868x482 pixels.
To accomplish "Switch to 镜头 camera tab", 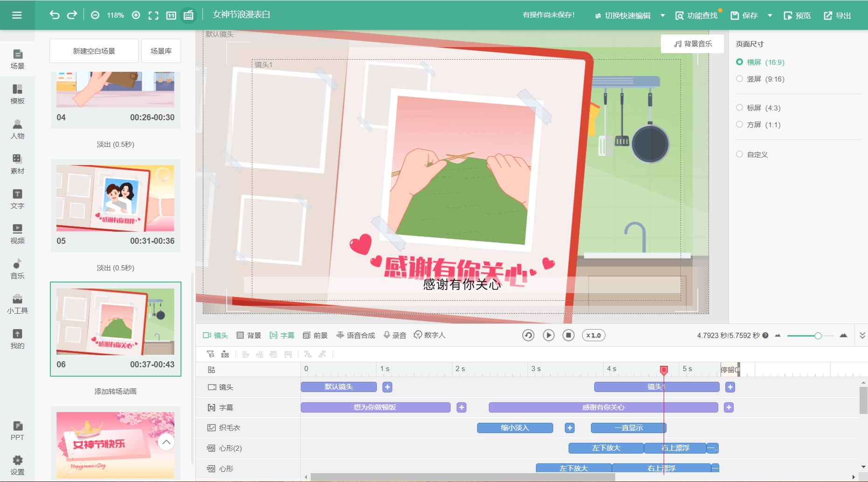I will coord(215,335).
